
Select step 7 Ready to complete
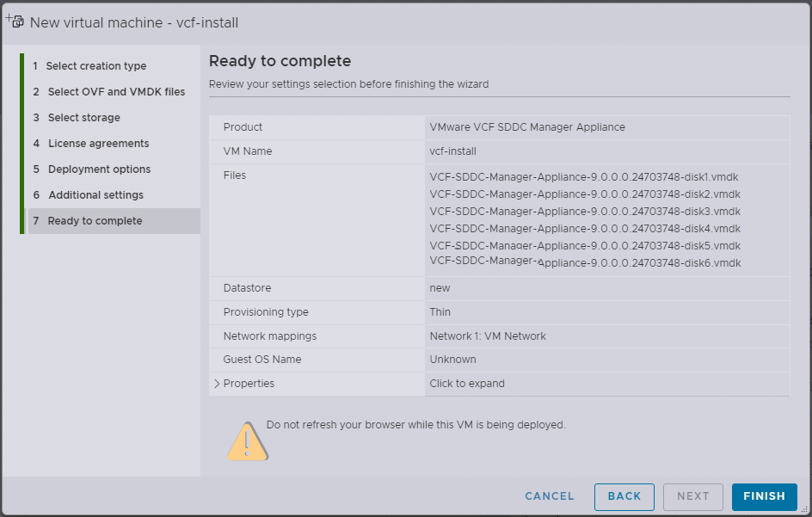tap(95, 221)
